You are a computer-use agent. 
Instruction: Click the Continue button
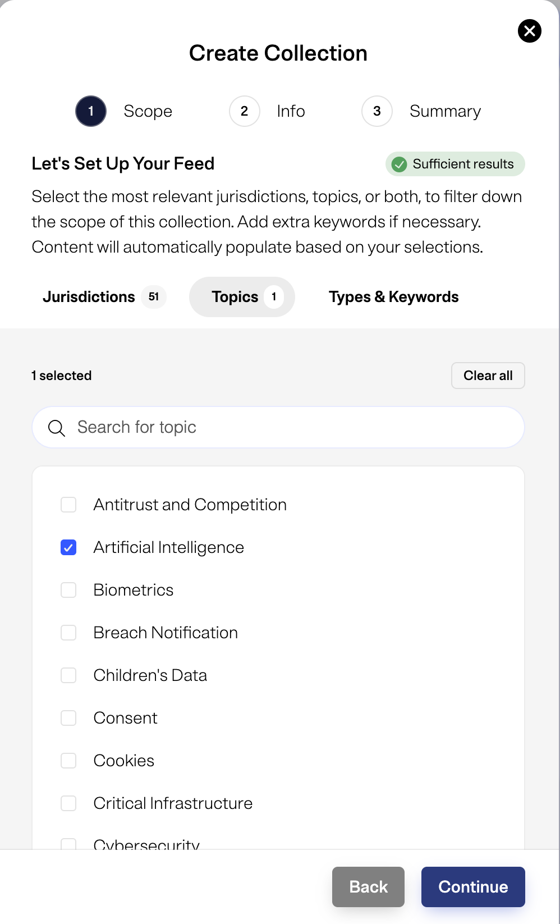473,887
